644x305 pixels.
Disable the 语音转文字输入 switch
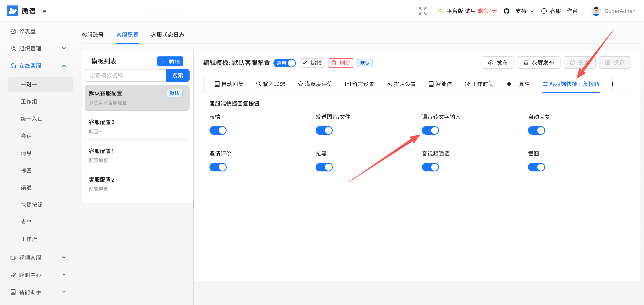pos(430,130)
